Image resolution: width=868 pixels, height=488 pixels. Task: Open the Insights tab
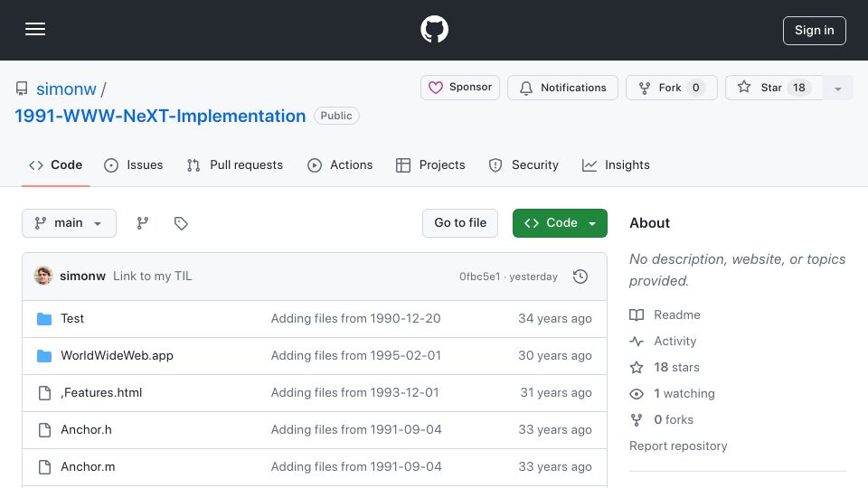[616, 164]
